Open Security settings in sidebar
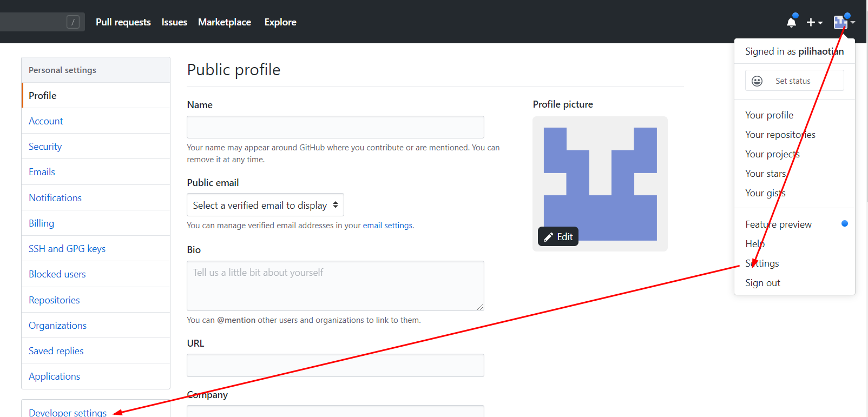Image resolution: width=868 pixels, height=417 pixels. tap(96, 146)
